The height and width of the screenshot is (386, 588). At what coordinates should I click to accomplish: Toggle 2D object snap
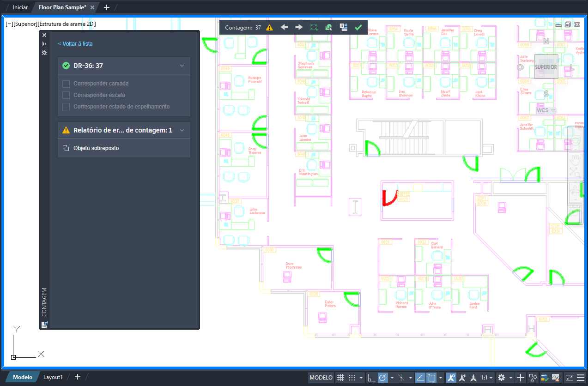(431, 378)
